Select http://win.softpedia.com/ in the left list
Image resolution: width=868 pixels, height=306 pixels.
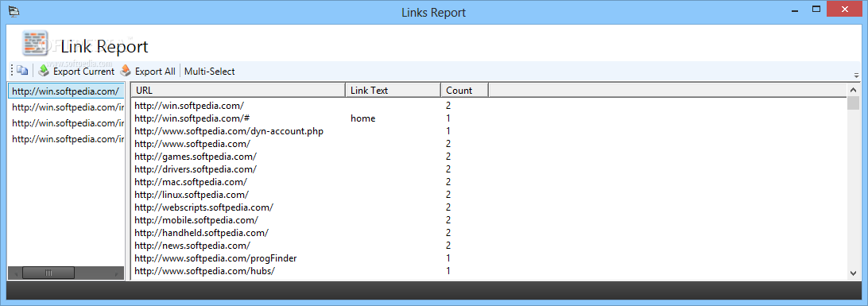pyautogui.click(x=66, y=91)
